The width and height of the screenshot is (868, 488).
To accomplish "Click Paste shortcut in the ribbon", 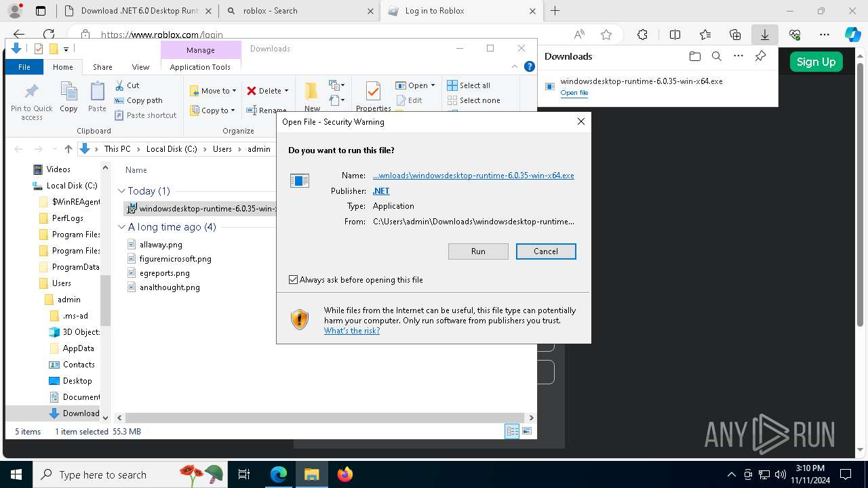I will [x=145, y=115].
